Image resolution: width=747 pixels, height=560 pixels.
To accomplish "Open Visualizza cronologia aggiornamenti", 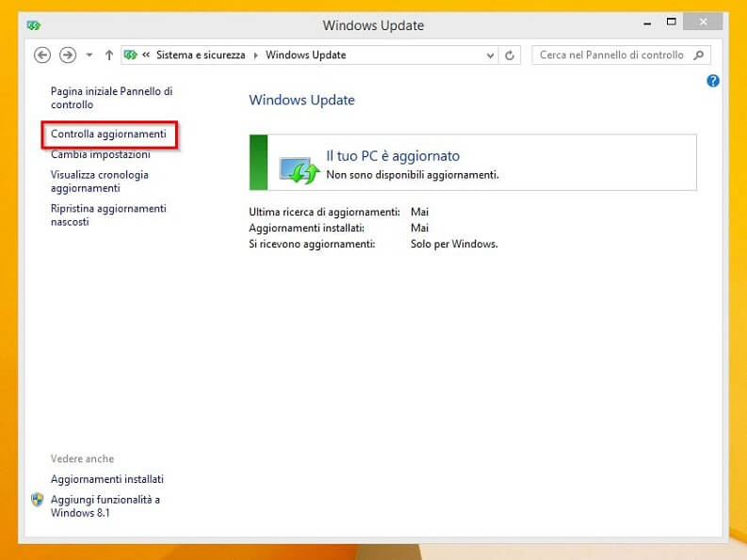I will point(100,182).
